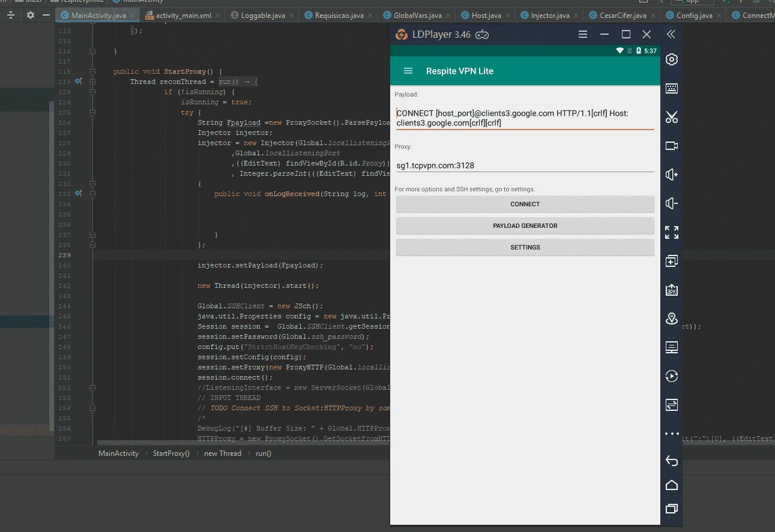Collapse the onLogReceived method on line 233
Viewport: 775px width, 532px height.
[x=92, y=194]
